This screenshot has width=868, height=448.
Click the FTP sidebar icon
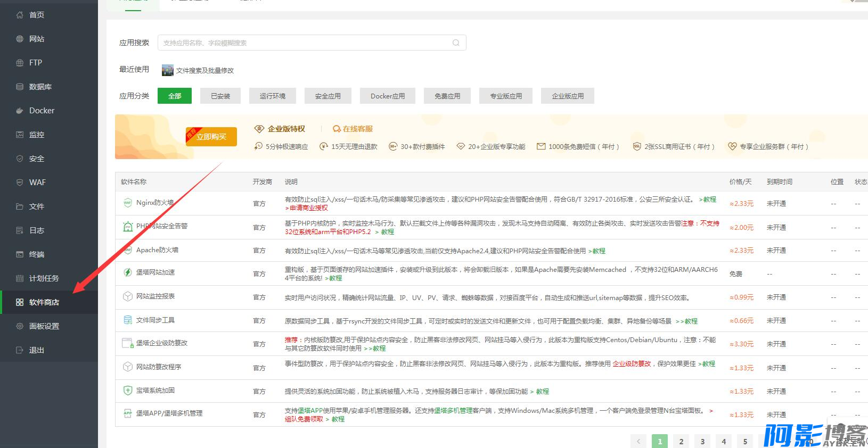[x=20, y=63]
